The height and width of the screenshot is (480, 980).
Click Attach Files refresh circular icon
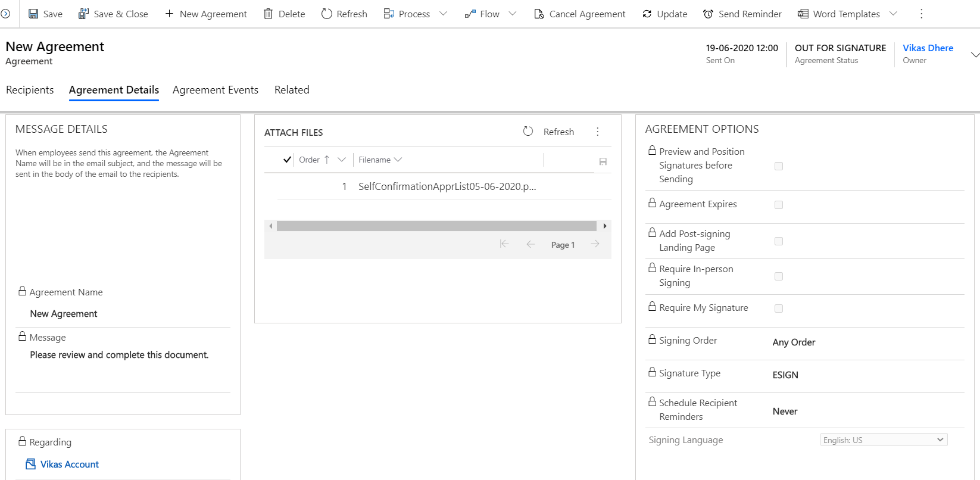(528, 132)
